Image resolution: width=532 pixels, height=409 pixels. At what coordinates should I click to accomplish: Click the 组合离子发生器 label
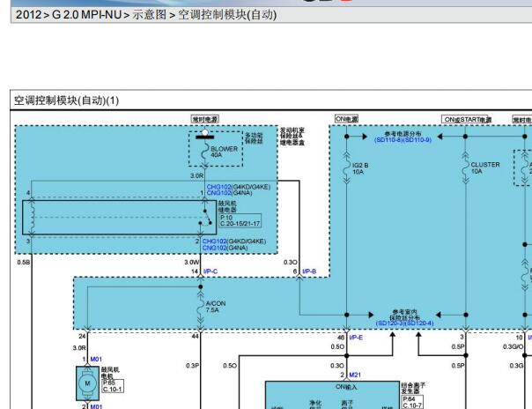413,388
